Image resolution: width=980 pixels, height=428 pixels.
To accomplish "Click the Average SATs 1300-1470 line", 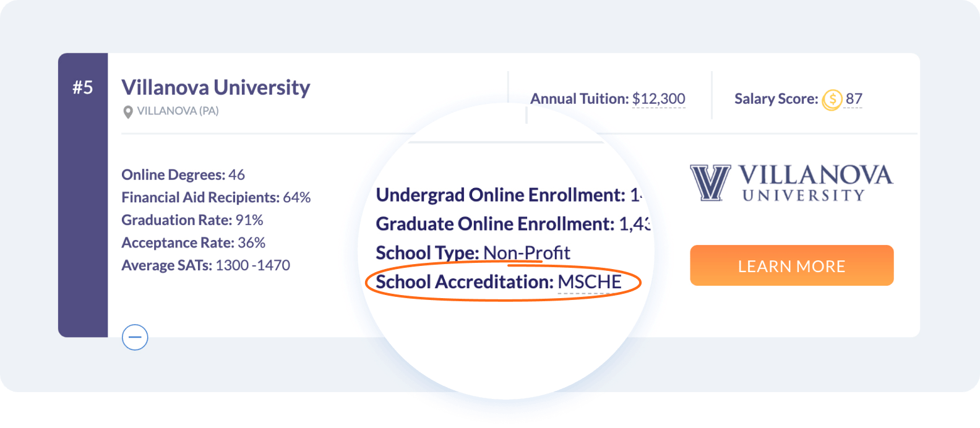I will 205,265.
